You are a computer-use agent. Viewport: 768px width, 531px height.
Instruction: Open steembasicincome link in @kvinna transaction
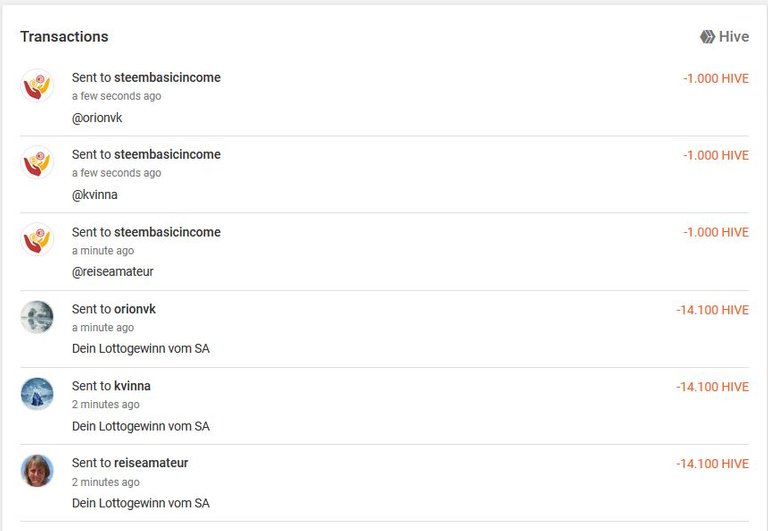pos(167,154)
